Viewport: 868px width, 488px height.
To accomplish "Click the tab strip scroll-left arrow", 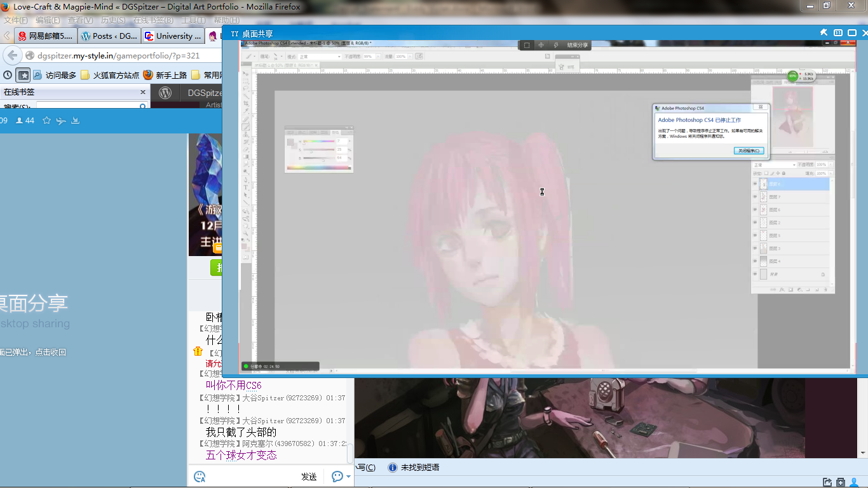I will [6, 36].
